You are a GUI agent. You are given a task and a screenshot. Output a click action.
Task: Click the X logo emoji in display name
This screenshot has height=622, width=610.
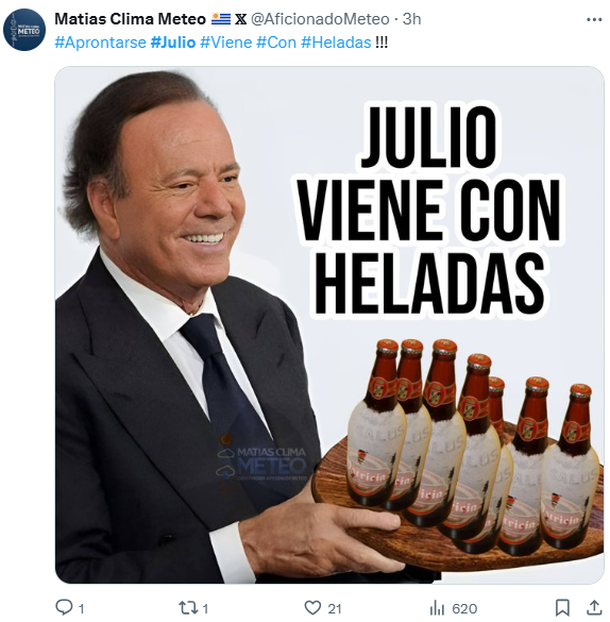(x=240, y=19)
